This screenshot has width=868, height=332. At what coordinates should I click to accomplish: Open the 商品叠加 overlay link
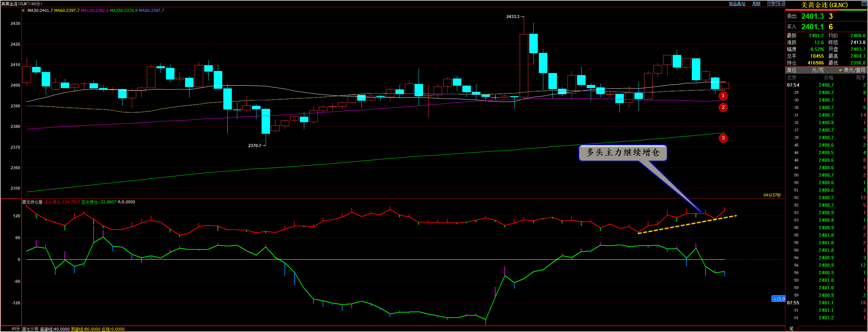point(737,4)
